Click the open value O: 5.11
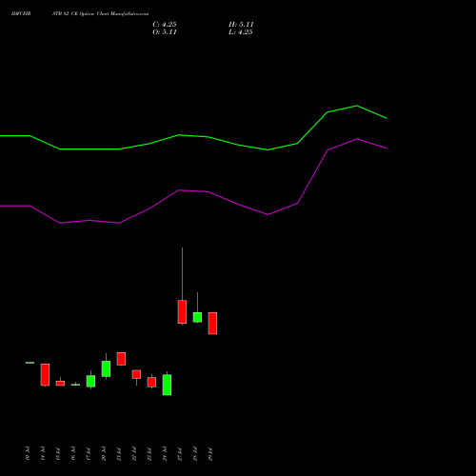The image size is (476, 476). click(165, 32)
